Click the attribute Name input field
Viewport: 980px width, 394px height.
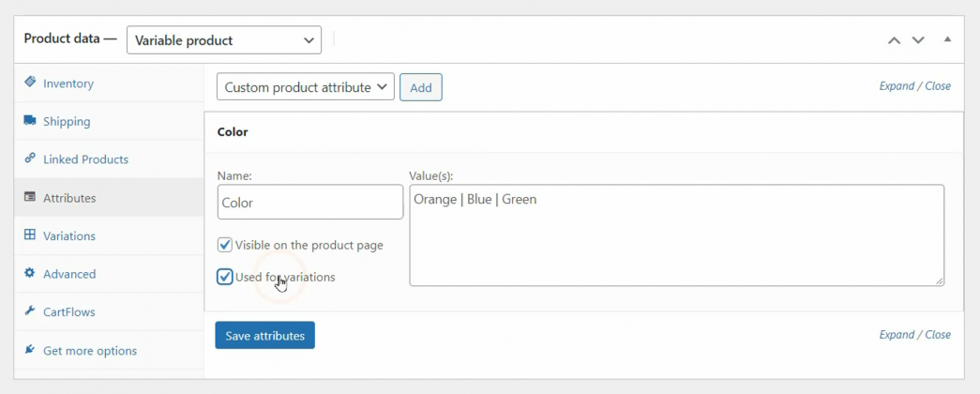pos(309,202)
